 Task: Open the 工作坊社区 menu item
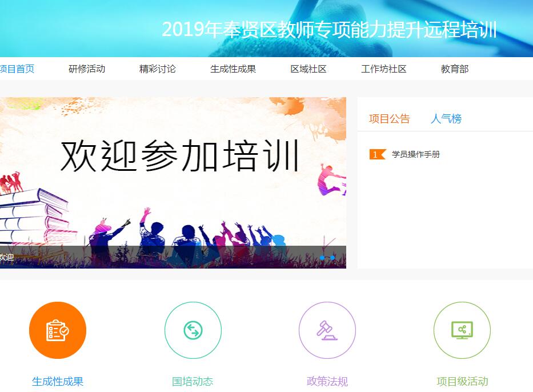coord(383,69)
